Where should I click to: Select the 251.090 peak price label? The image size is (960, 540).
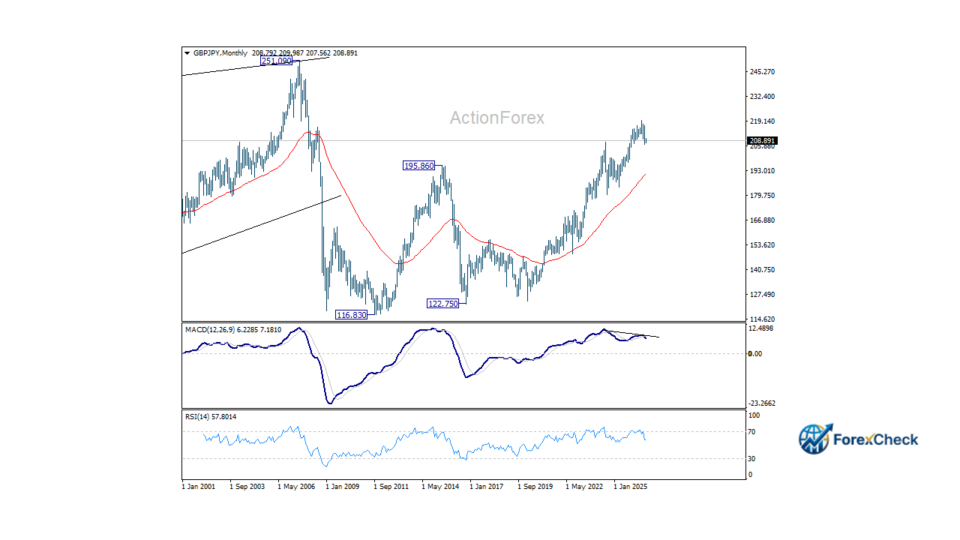tap(277, 61)
